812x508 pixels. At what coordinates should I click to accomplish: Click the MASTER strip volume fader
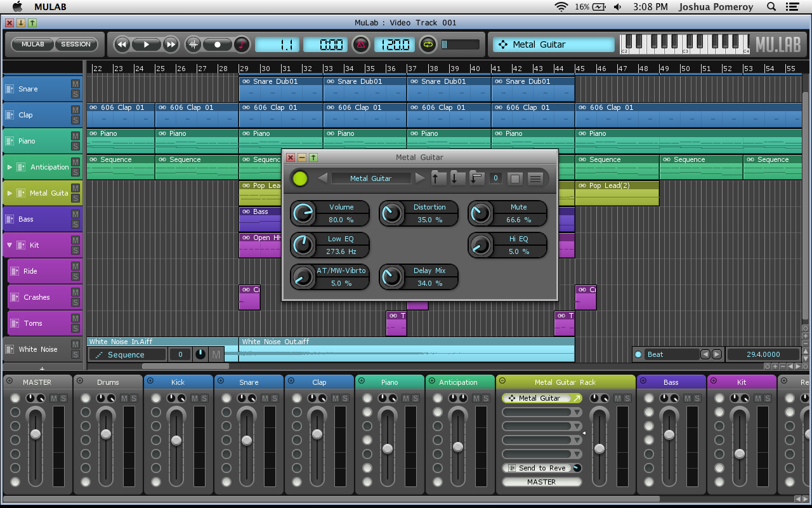click(36, 434)
